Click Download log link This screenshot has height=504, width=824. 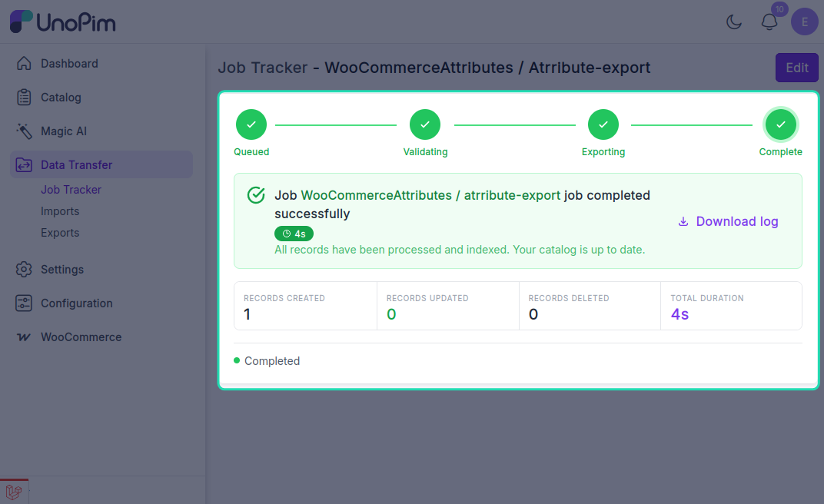(x=729, y=221)
